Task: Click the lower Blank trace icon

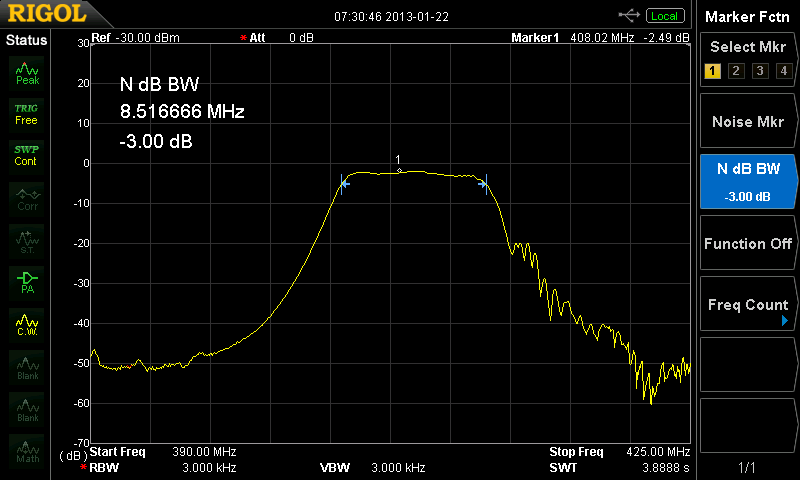Action: click(x=27, y=410)
